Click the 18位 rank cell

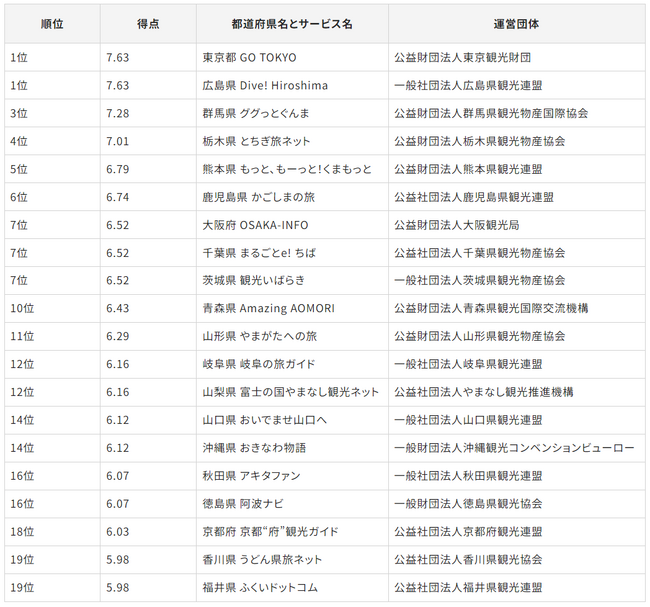[22, 532]
